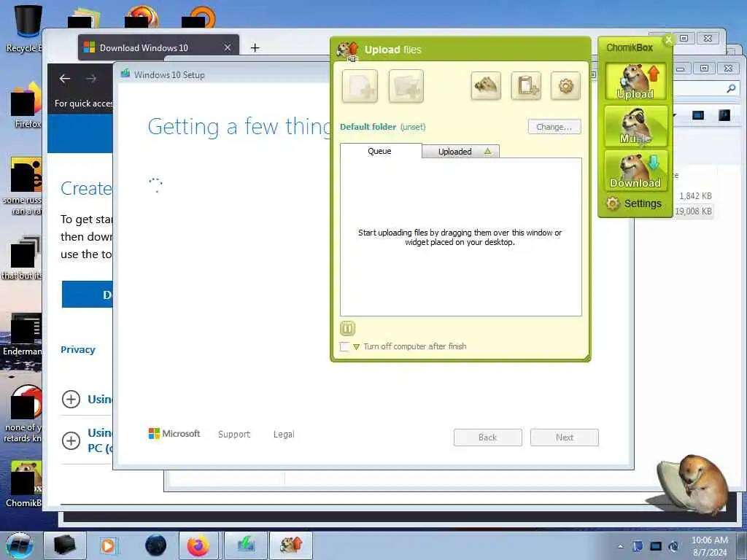Open the taskbar clock showing 10:06 AM
The image size is (747, 560).
click(709, 546)
